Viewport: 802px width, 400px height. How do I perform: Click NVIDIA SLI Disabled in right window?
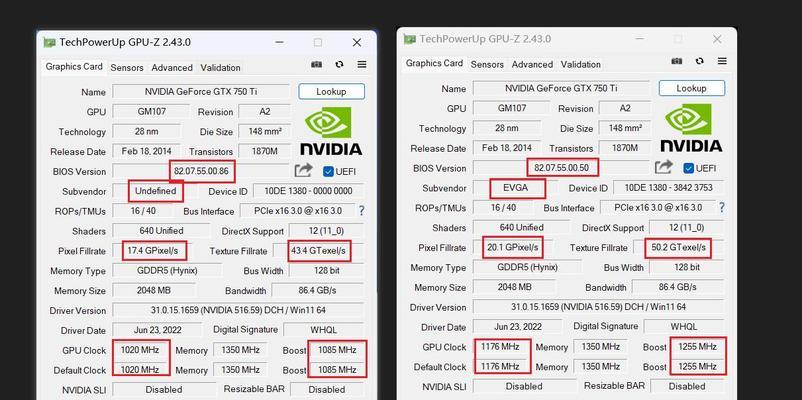[x=524, y=387]
